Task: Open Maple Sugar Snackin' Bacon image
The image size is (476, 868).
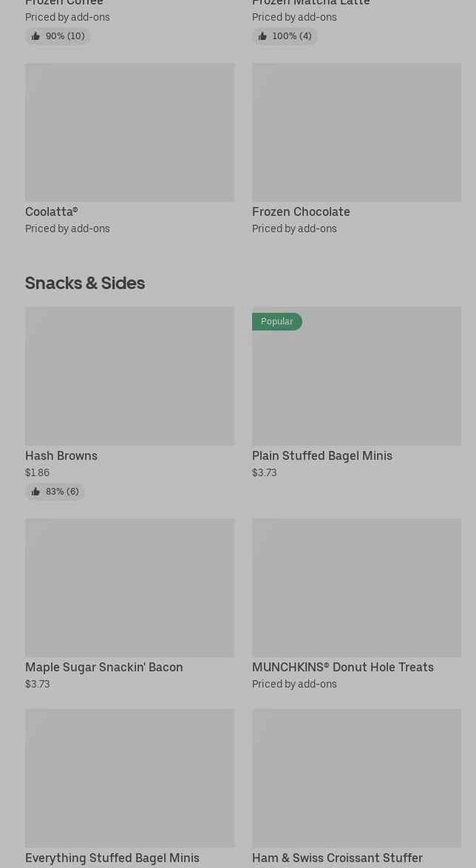Action: [129, 588]
